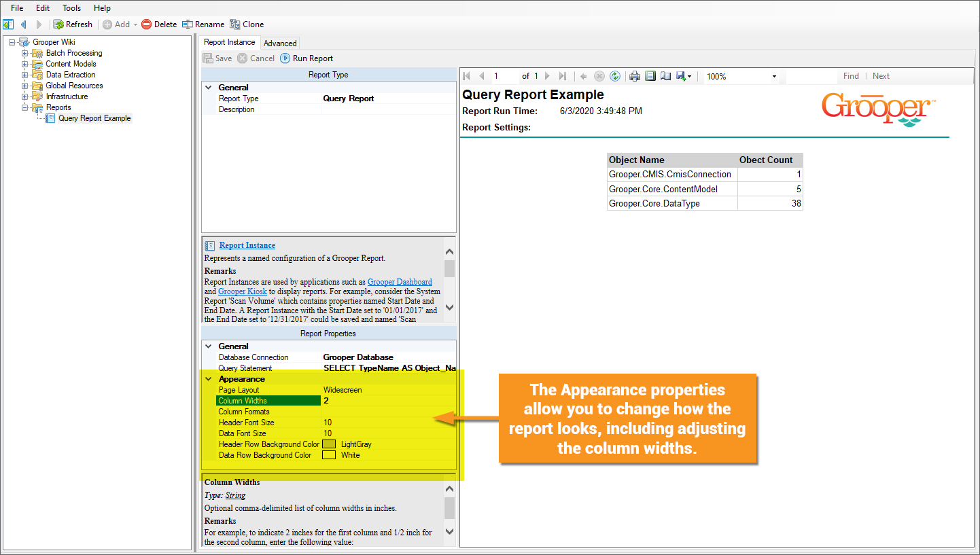Click the back to parent report icon
980x555 pixels.
pyautogui.click(x=584, y=76)
